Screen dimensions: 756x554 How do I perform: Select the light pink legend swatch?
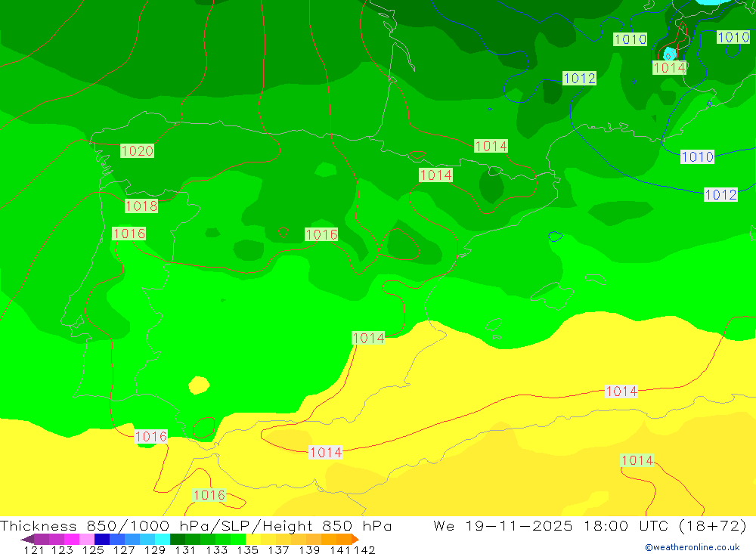[87, 539]
